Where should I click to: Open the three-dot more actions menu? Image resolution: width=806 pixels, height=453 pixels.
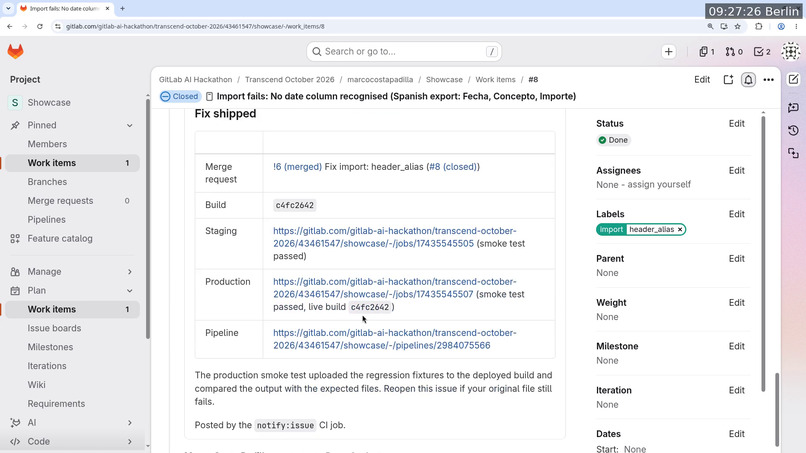(x=768, y=80)
